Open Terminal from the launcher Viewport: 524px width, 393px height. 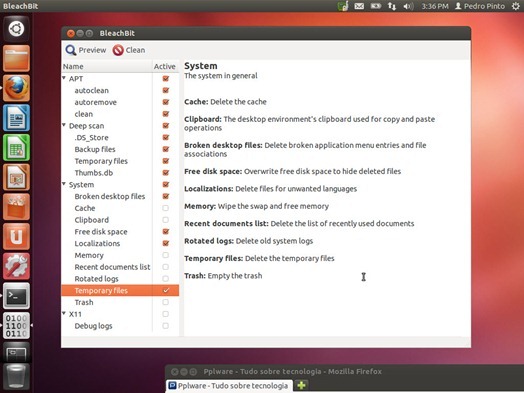(x=16, y=296)
